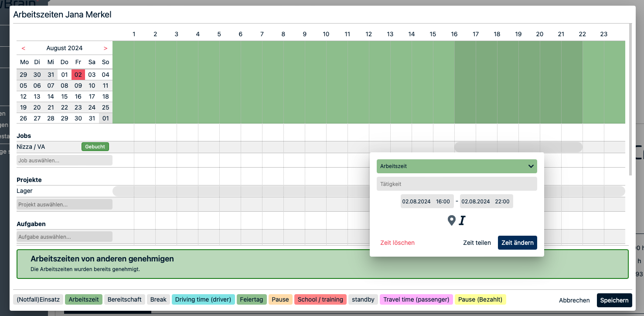Select the Driving time (driver) swatch
The image size is (644, 316).
tap(203, 299)
